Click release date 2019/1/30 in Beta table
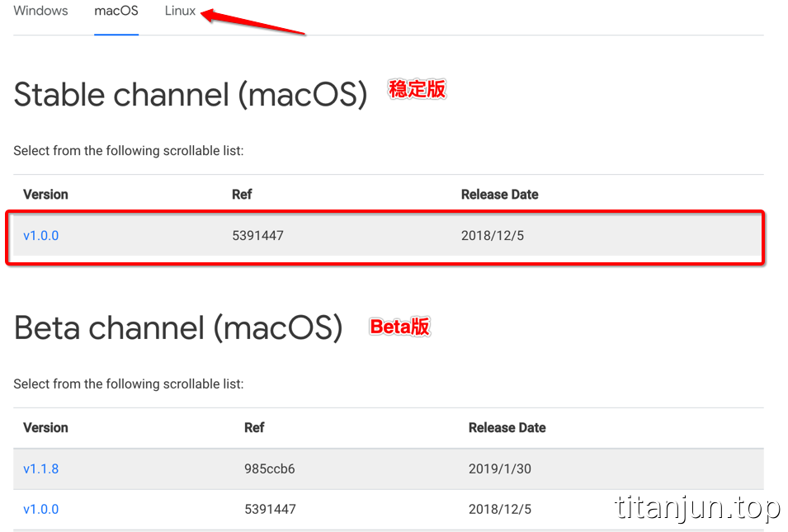 coord(500,468)
